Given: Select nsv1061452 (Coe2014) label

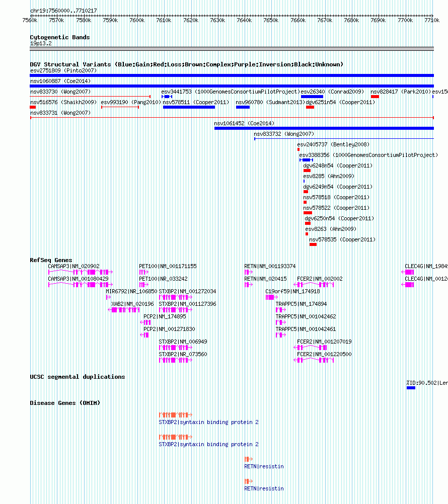Looking at the screenshot, I should click(x=245, y=123).
